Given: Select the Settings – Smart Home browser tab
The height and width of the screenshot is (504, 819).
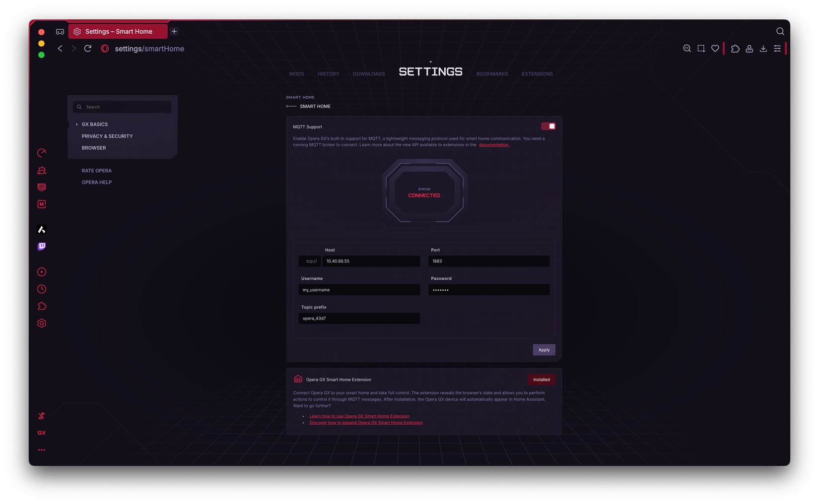Looking at the screenshot, I should (118, 31).
